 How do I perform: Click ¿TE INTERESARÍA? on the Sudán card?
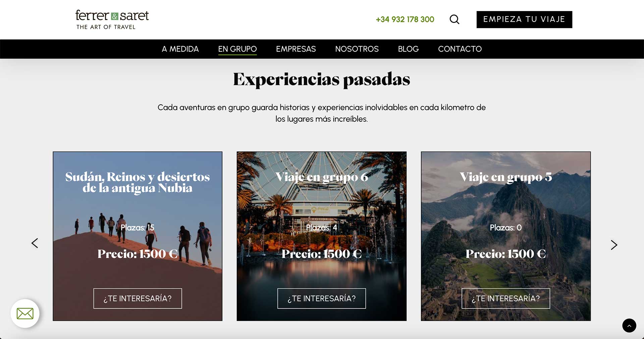[138, 298]
